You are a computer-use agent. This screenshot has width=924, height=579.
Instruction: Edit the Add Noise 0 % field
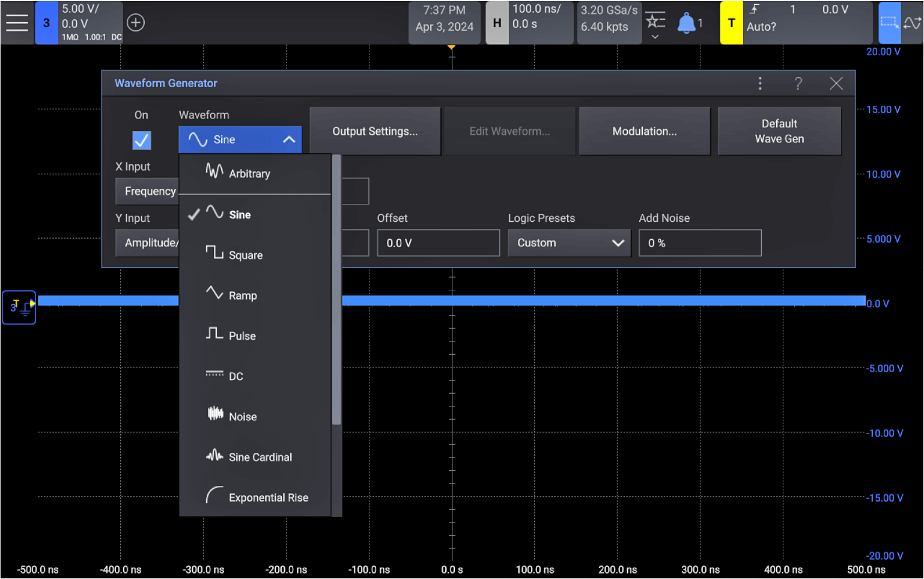coord(700,243)
